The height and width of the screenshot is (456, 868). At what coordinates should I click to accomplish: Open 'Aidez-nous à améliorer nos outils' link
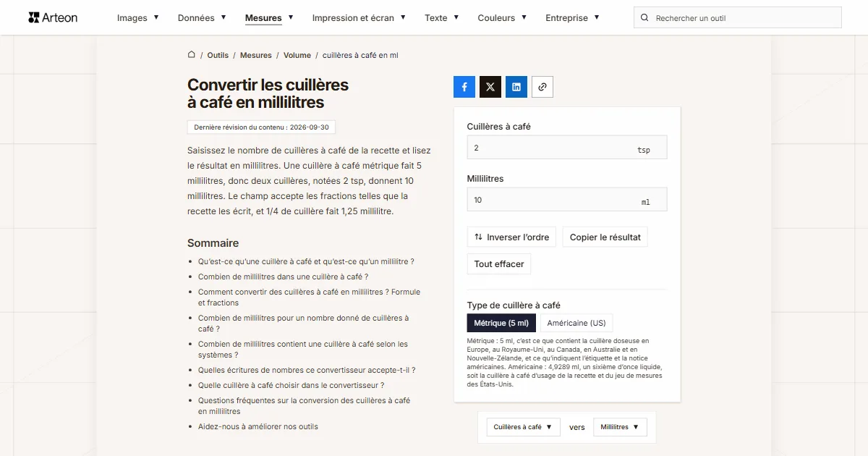coord(258,426)
